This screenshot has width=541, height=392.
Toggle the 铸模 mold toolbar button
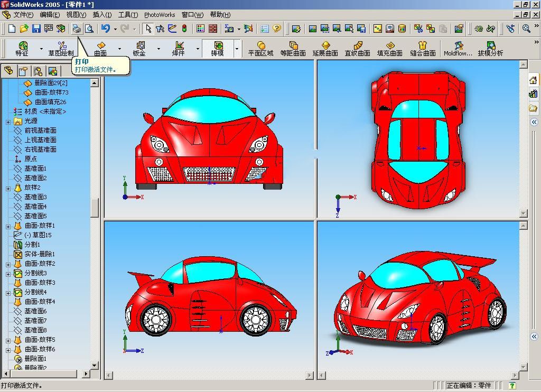217,49
